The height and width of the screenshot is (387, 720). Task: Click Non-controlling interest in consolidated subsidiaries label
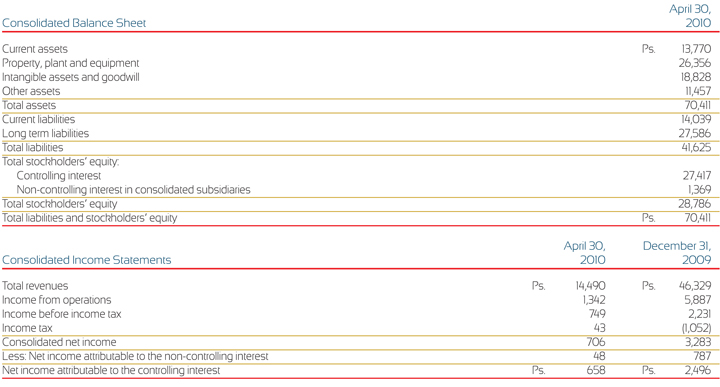pyautogui.click(x=134, y=190)
